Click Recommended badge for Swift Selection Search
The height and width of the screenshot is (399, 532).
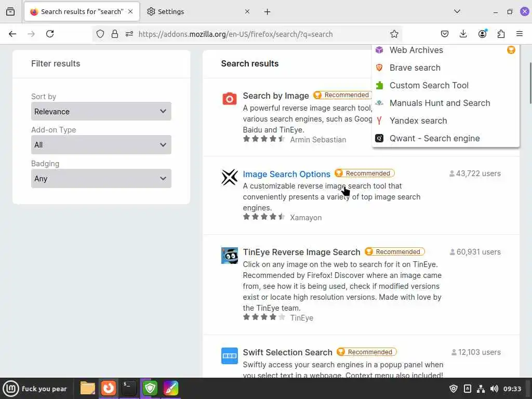click(x=366, y=352)
